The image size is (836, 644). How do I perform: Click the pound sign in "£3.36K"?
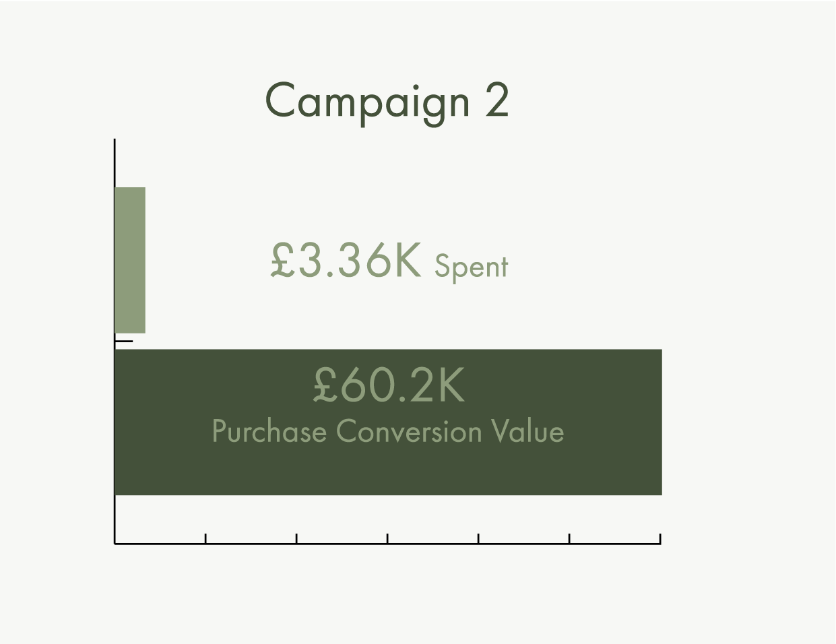tap(281, 261)
